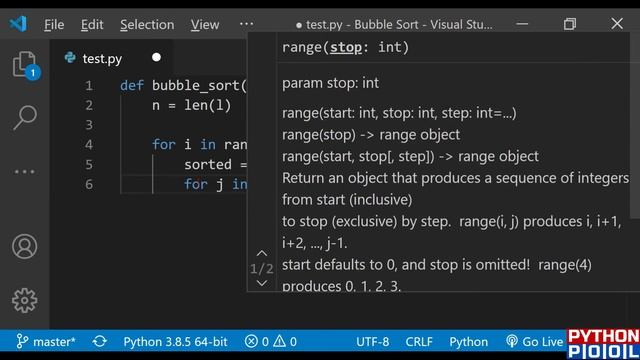Open the View menu
Viewport: 640px width, 360px height.
click(205, 25)
